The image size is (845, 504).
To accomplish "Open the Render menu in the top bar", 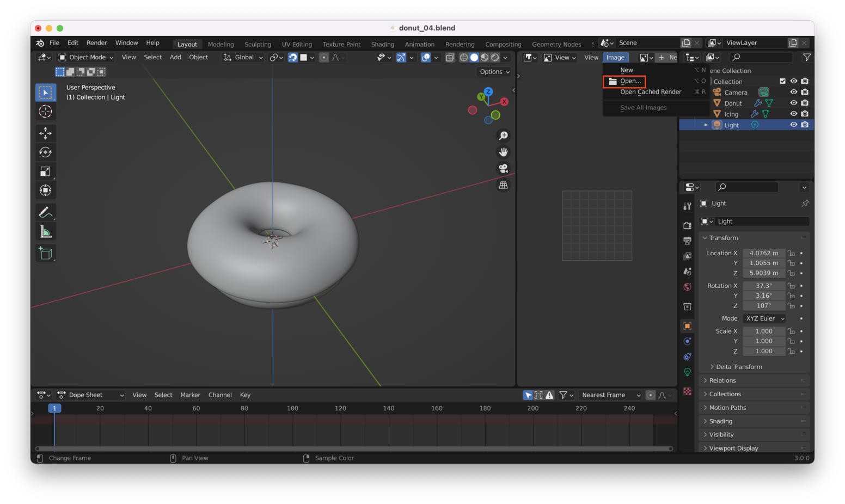I will point(96,42).
